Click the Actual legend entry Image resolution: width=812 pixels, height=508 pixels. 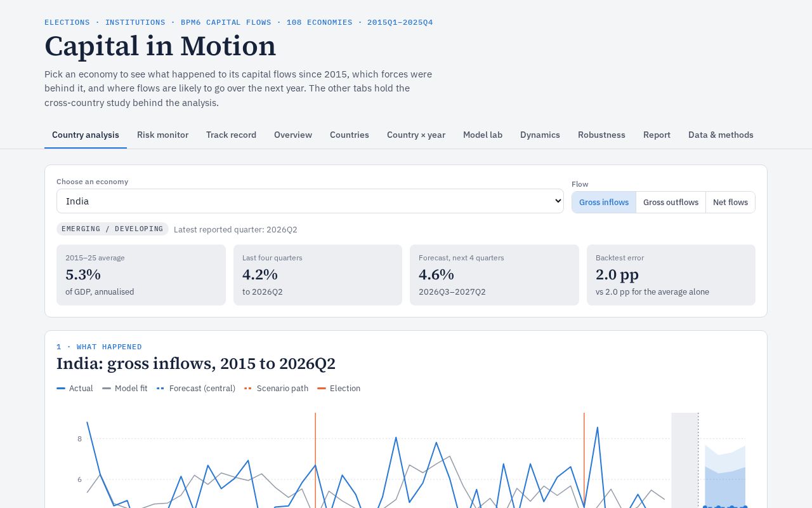(75, 388)
